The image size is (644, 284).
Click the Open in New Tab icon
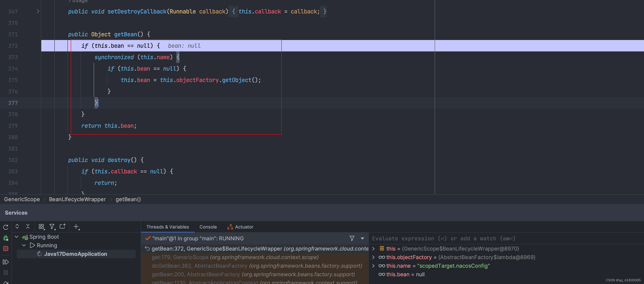click(x=63, y=226)
